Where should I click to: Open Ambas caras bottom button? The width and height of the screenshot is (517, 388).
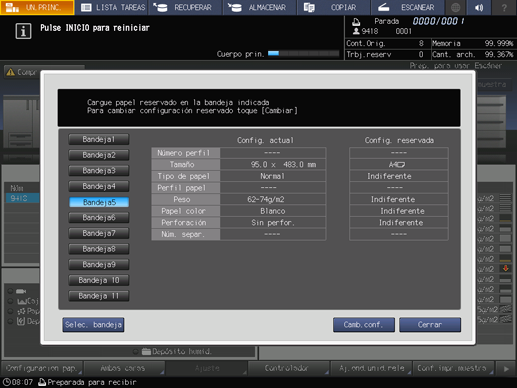coord(124,368)
